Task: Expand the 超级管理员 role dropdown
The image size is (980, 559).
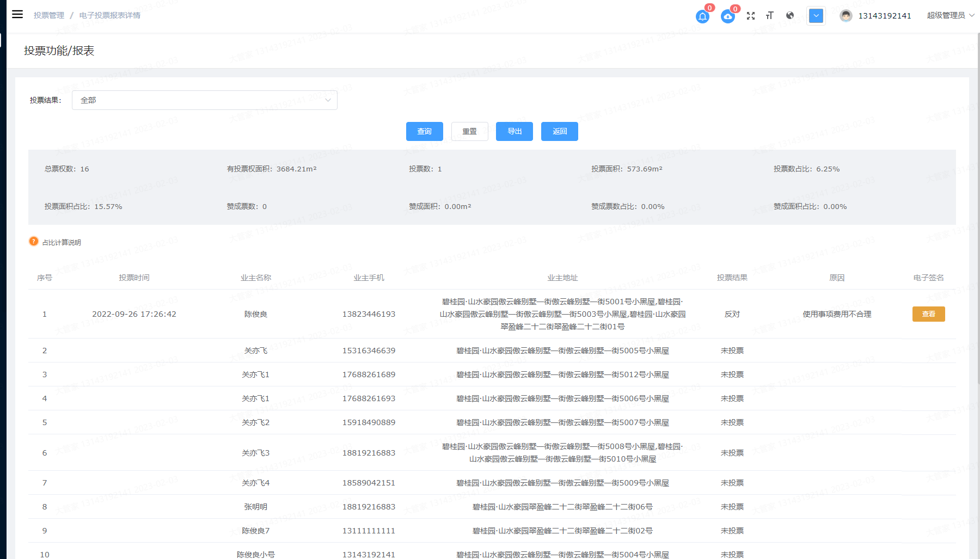Action: [x=950, y=15]
